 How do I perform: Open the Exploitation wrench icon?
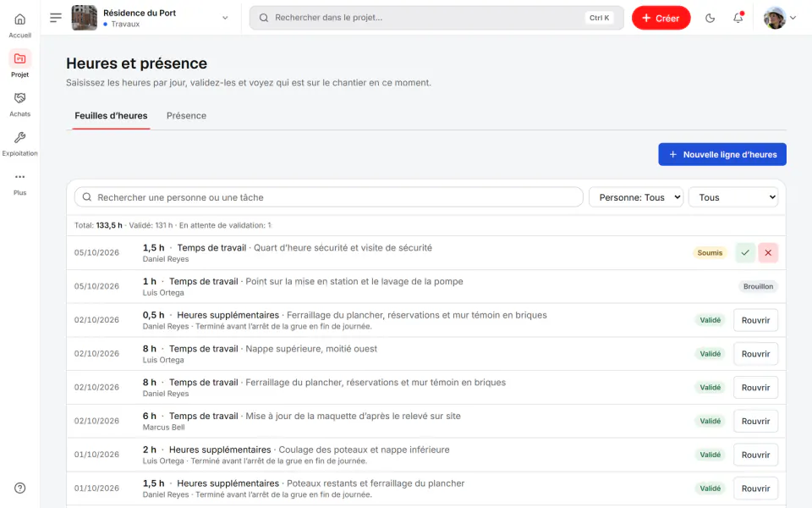[19, 143]
